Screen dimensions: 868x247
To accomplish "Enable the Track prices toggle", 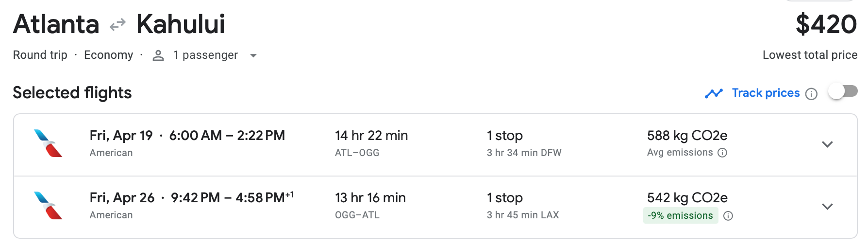I will pos(843,91).
